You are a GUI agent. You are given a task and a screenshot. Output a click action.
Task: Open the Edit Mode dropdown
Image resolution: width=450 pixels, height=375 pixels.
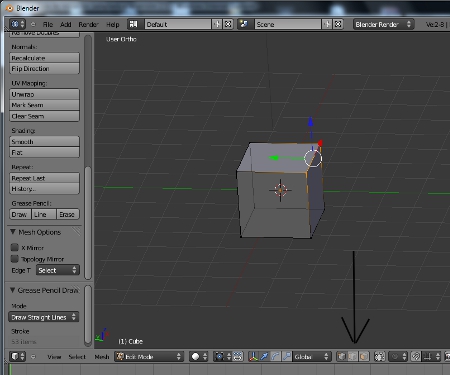click(149, 357)
